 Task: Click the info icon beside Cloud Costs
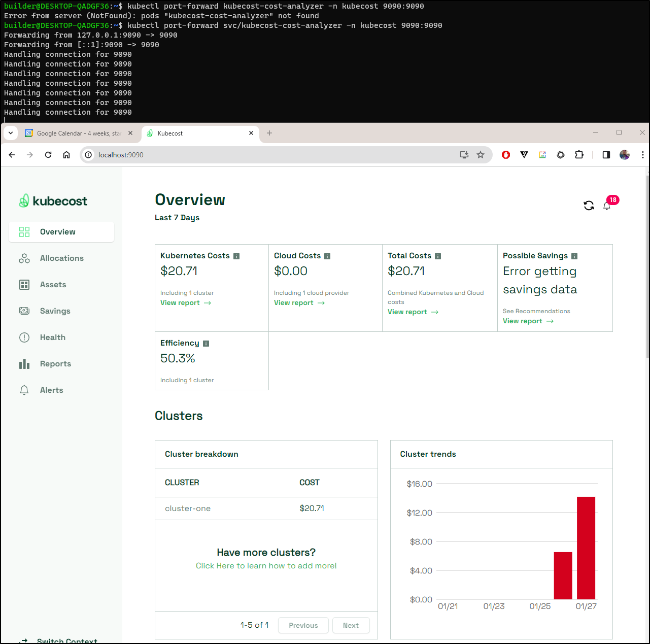[327, 256]
